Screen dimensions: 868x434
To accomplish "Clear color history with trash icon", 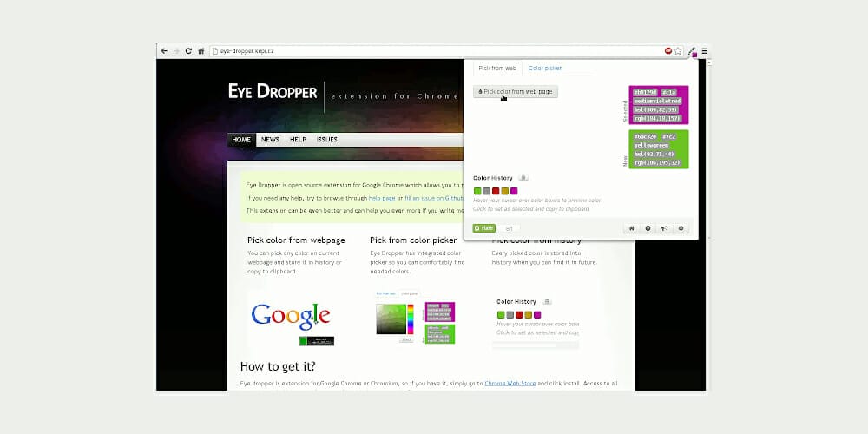I will pos(523,178).
